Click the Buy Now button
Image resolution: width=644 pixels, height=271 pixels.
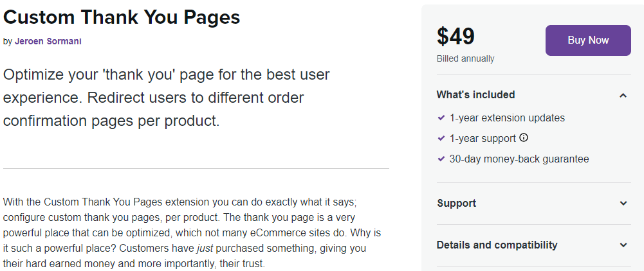tap(588, 40)
